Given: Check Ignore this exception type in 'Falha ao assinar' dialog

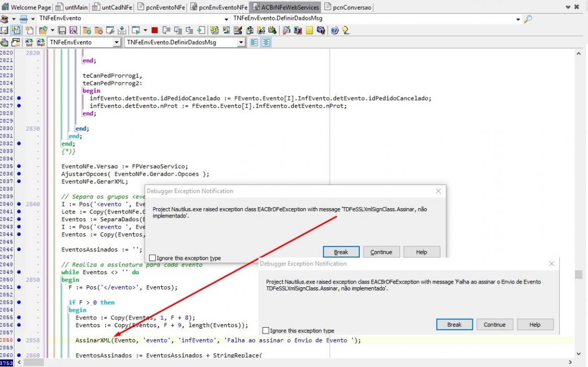Looking at the screenshot, I should tap(265, 330).
